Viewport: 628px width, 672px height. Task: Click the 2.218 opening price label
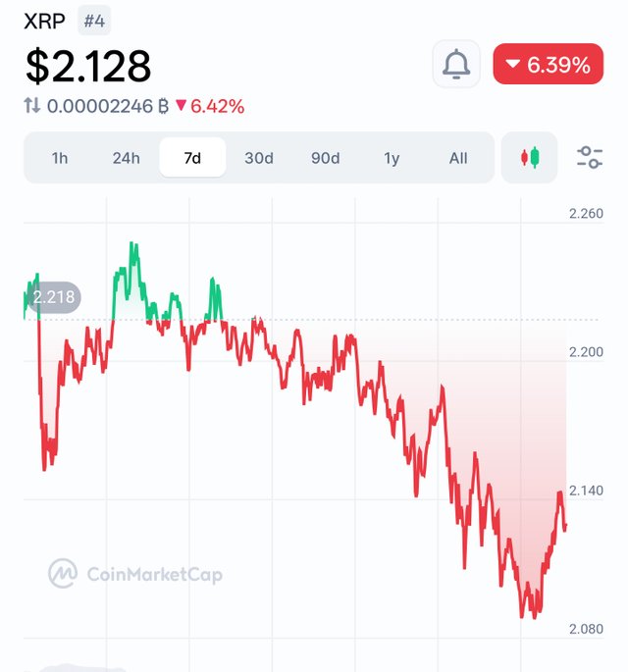coord(52,297)
